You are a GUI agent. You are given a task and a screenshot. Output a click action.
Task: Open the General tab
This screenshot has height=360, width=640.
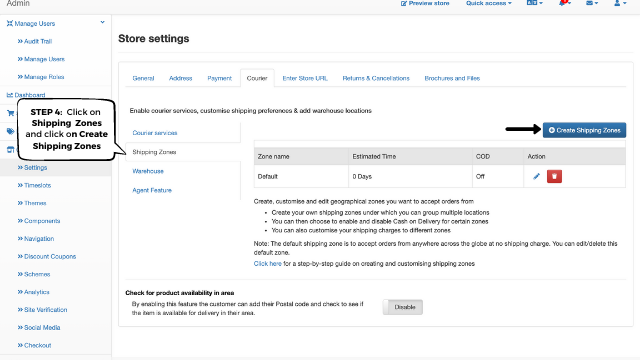click(143, 78)
